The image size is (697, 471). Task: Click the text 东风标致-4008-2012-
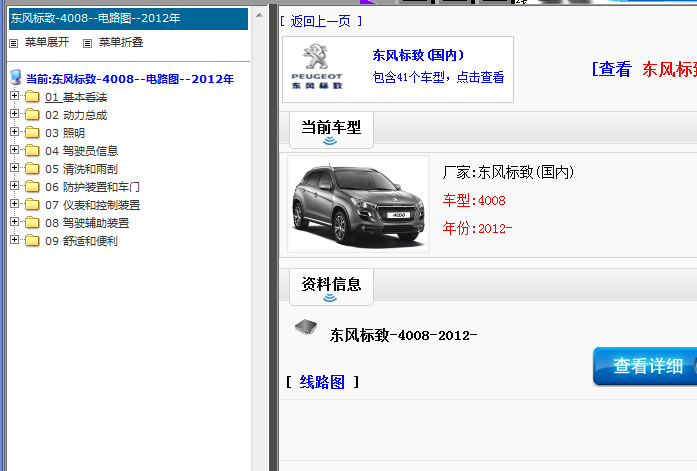coord(403,335)
